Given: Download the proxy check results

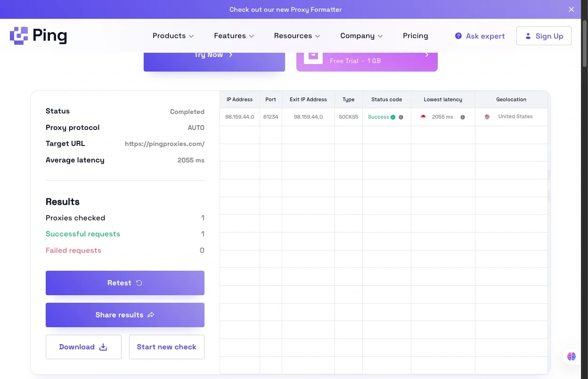Looking at the screenshot, I should point(83,347).
